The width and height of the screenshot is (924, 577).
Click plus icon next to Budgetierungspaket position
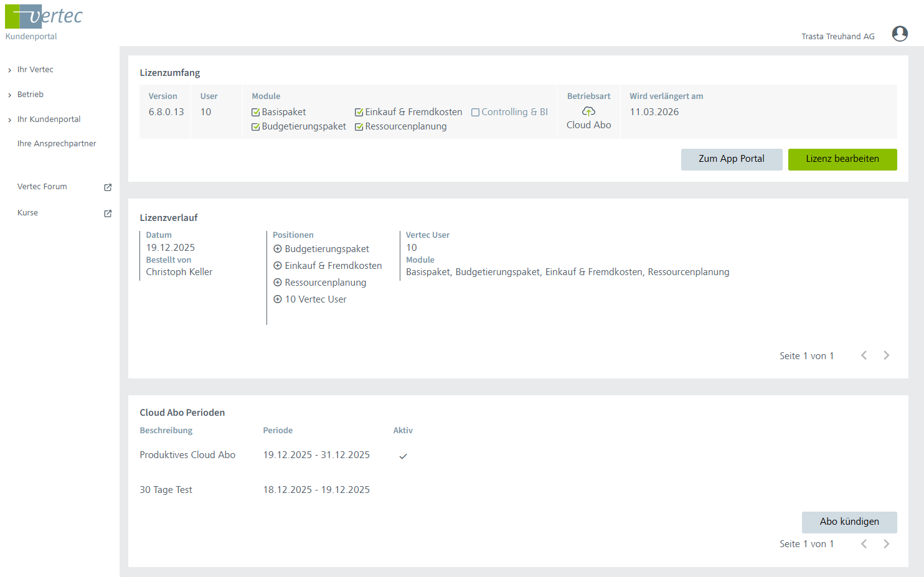278,249
